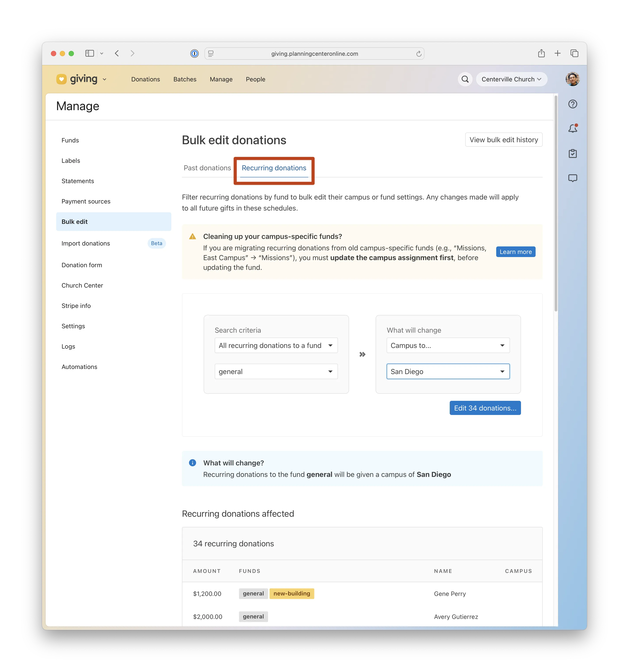The width and height of the screenshot is (629, 672).
Task: Click the Giving app heart logo
Action: point(61,79)
